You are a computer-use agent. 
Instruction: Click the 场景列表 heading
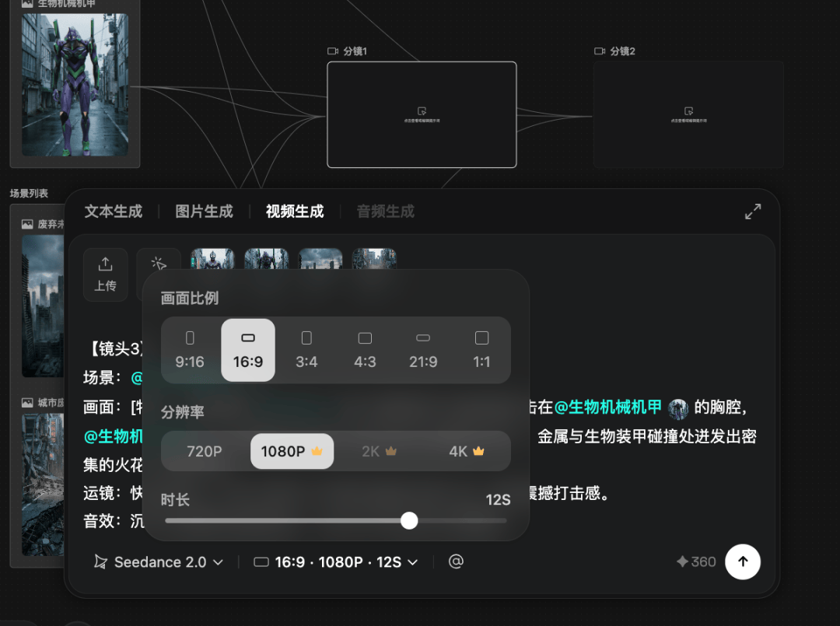click(29, 194)
